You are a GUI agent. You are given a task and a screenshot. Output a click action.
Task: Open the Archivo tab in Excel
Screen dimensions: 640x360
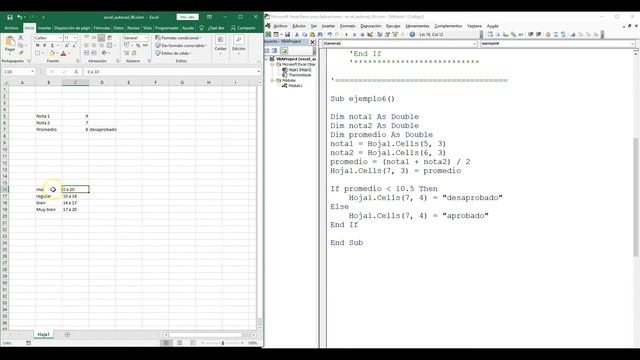11,28
